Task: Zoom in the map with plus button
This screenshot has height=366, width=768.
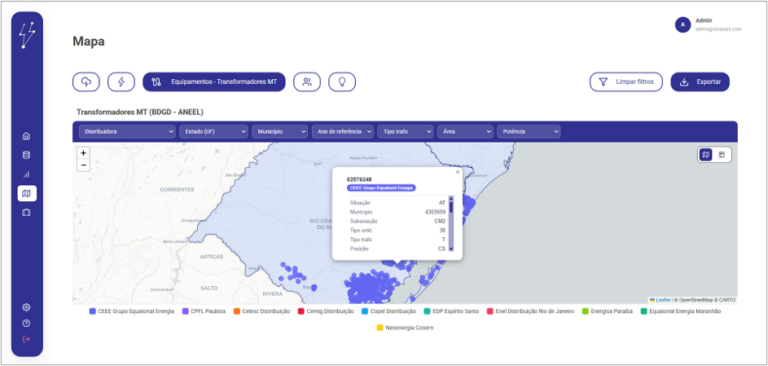Action: (x=83, y=153)
